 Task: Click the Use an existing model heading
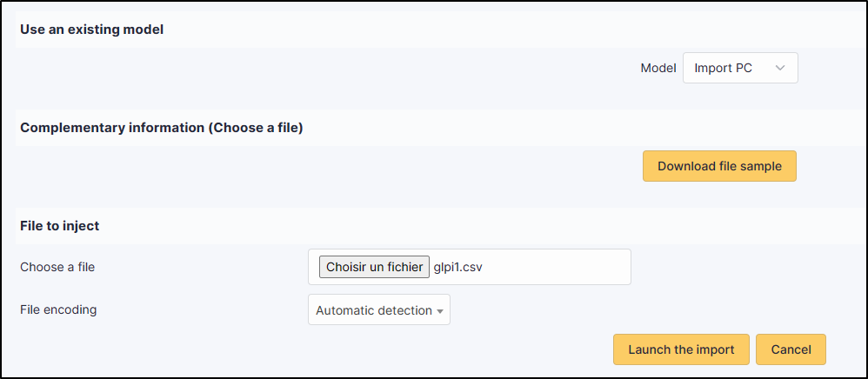91,30
